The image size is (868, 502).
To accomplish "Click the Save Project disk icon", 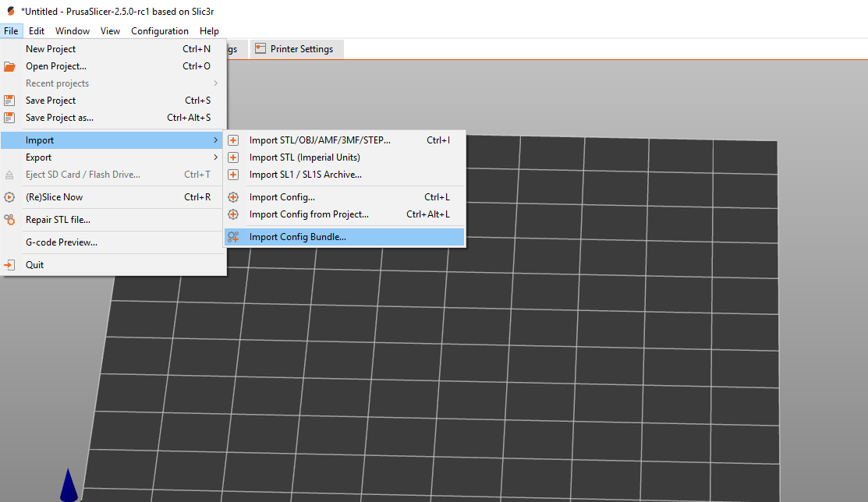I will click(x=10, y=101).
